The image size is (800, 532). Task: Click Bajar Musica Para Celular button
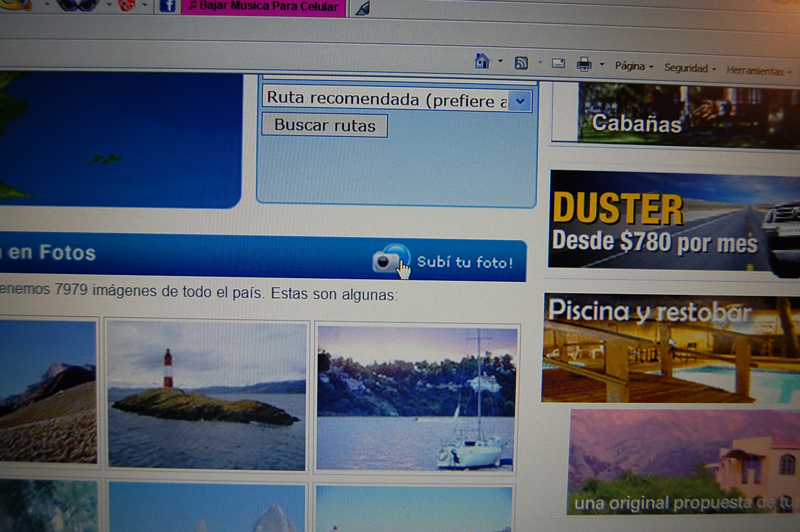click(x=263, y=7)
